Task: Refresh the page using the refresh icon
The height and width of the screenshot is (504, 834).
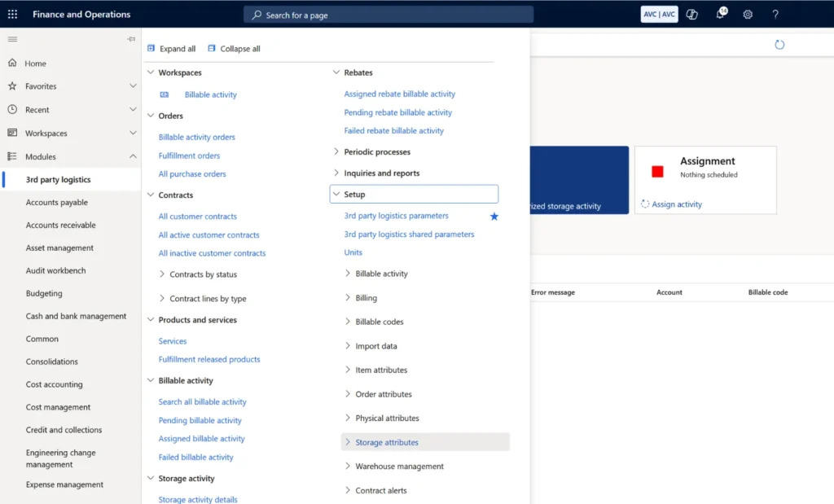Action: (x=779, y=45)
